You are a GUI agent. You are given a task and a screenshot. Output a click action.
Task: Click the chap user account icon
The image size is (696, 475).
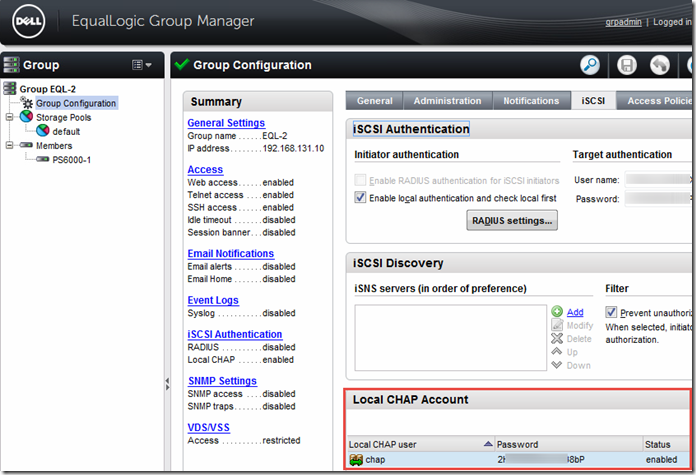[x=356, y=460]
